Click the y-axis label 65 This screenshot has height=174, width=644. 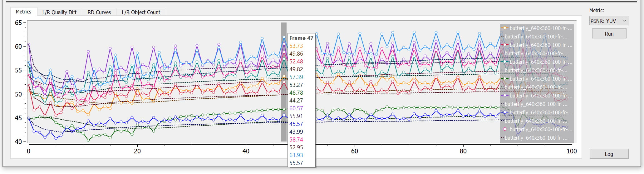(x=18, y=23)
